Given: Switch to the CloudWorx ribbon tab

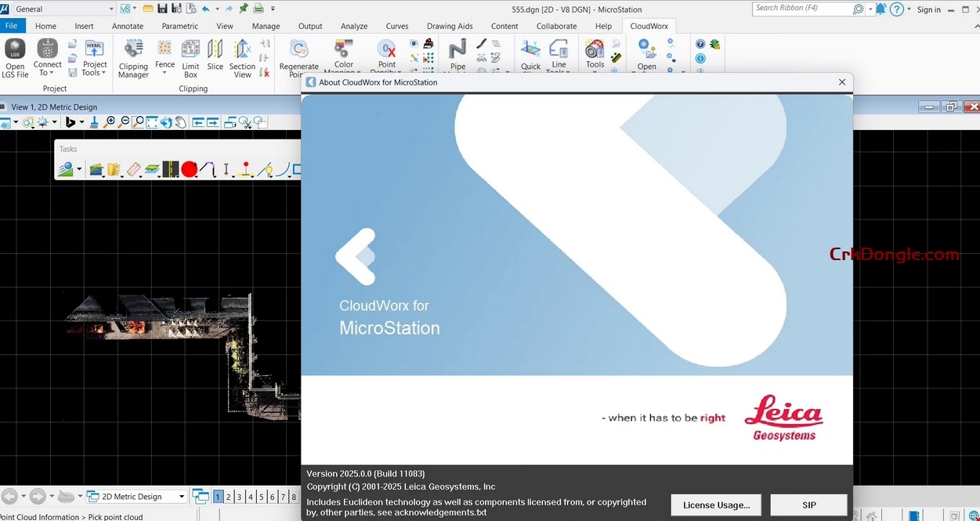Looking at the screenshot, I should click(649, 26).
